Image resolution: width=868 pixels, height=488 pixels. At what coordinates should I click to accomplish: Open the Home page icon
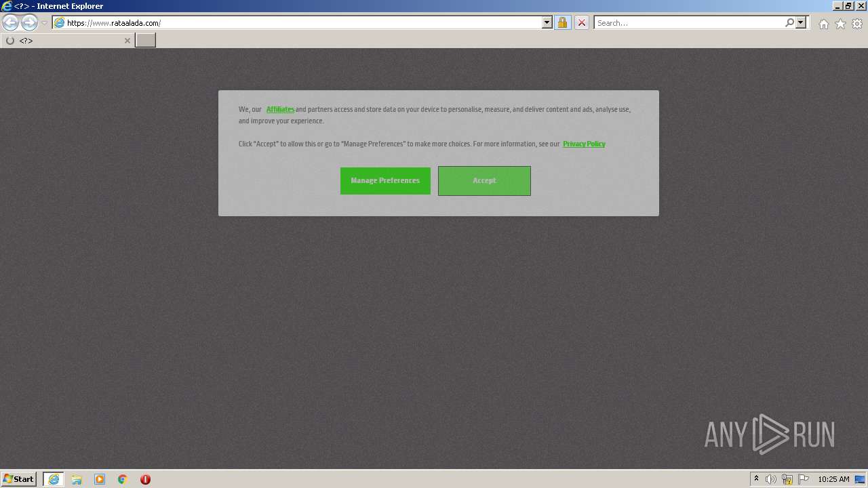pos(823,24)
